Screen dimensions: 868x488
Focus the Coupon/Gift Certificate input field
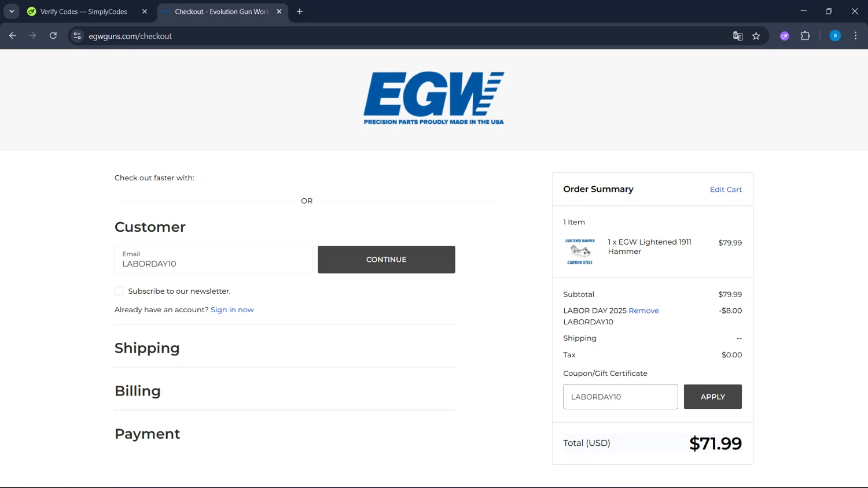pos(620,397)
